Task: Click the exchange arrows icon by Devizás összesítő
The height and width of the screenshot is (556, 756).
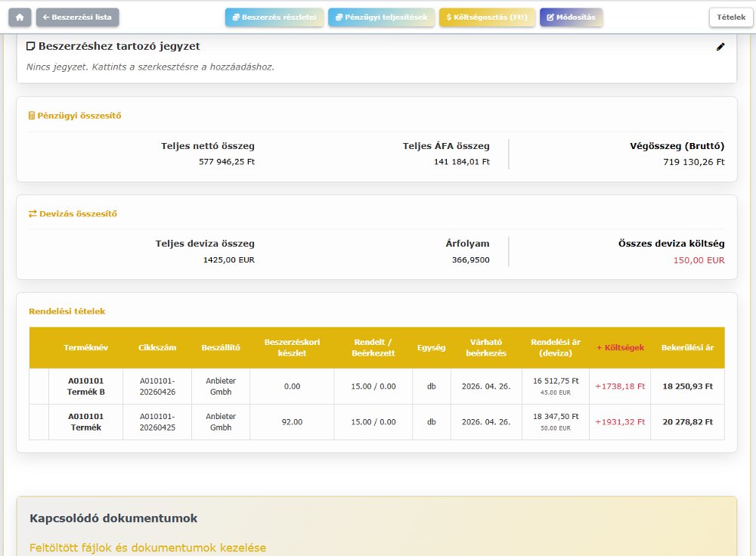Action: click(33, 214)
